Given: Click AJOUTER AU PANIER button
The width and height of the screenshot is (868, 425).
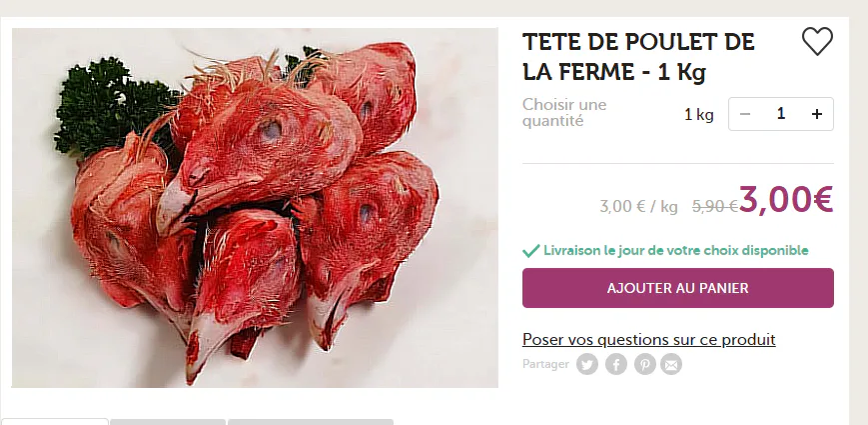Looking at the screenshot, I should [x=677, y=288].
